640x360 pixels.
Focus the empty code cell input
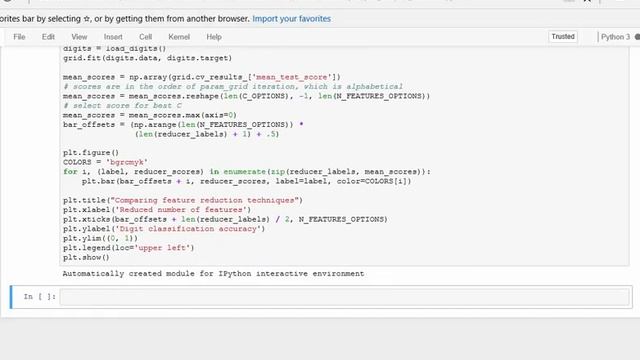(344, 297)
